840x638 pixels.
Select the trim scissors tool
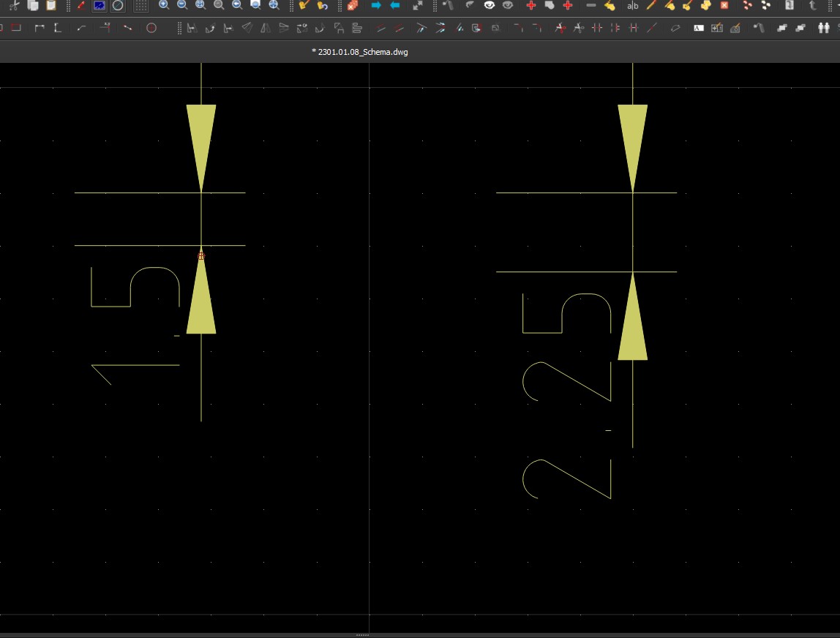[560, 29]
